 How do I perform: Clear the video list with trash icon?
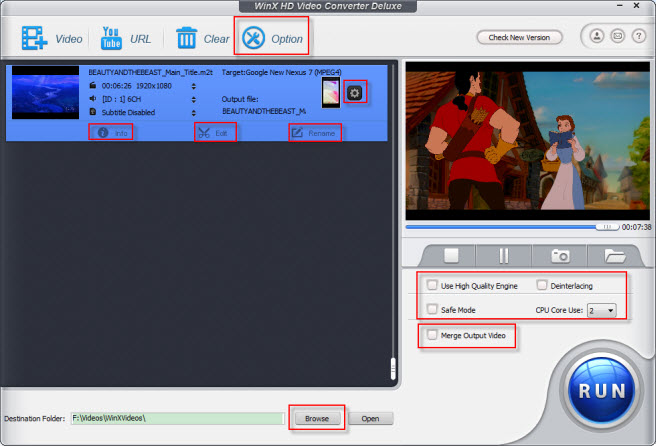coord(202,38)
